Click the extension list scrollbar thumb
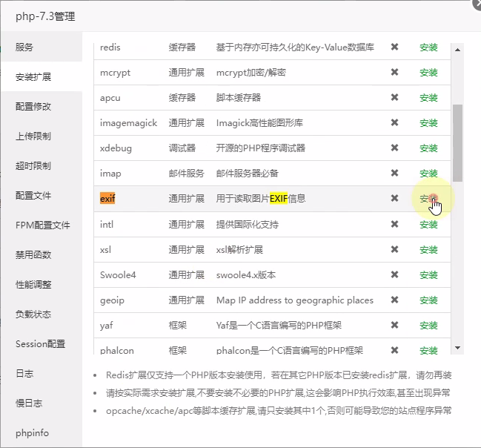Viewport: 481px width, 448px height. point(457,143)
